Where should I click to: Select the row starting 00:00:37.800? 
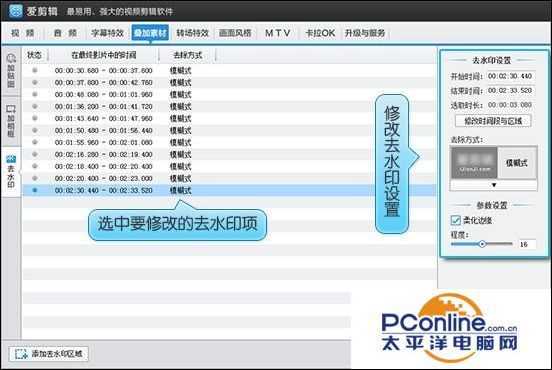pyautogui.click(x=229, y=82)
